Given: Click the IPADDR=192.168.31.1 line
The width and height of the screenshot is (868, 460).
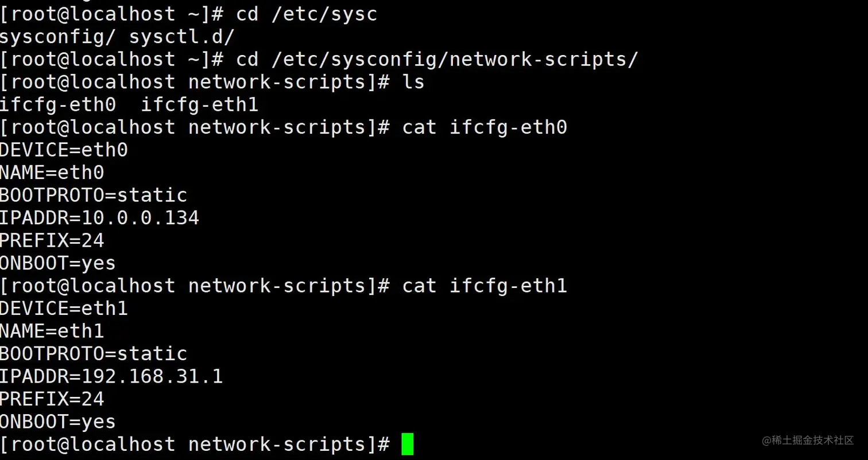Looking at the screenshot, I should [x=111, y=376].
